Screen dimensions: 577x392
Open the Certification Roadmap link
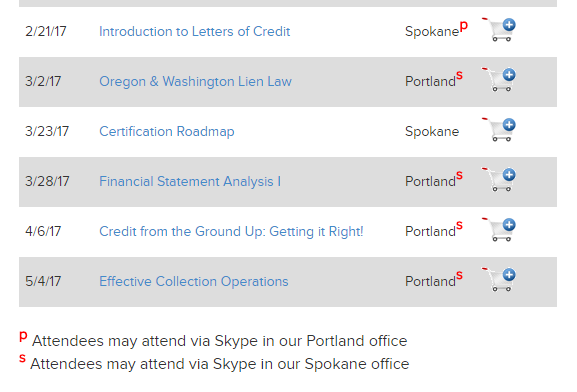[x=167, y=131]
